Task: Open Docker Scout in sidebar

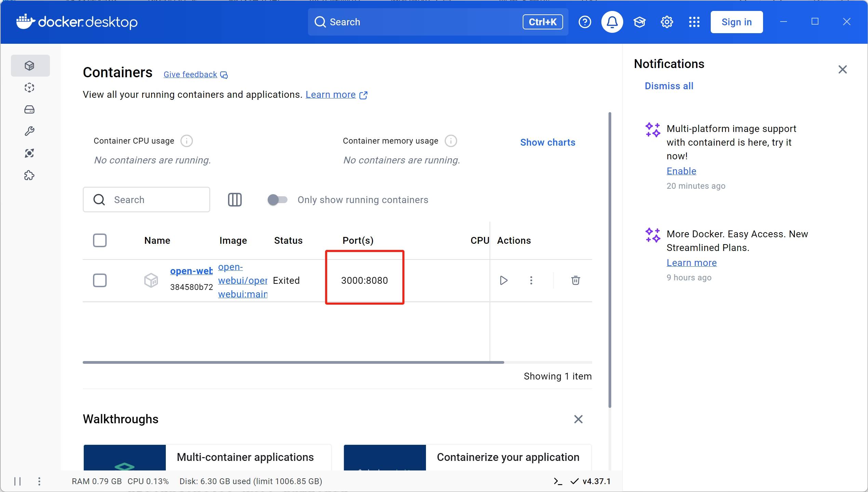Action: point(29,153)
